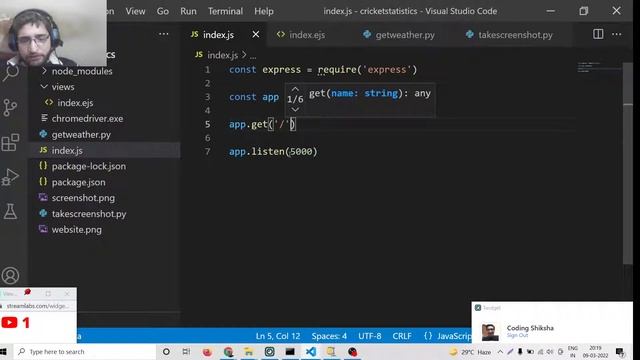Click index.js in the breadcrumb
Viewport: 640px width, 360px height.
click(222, 55)
